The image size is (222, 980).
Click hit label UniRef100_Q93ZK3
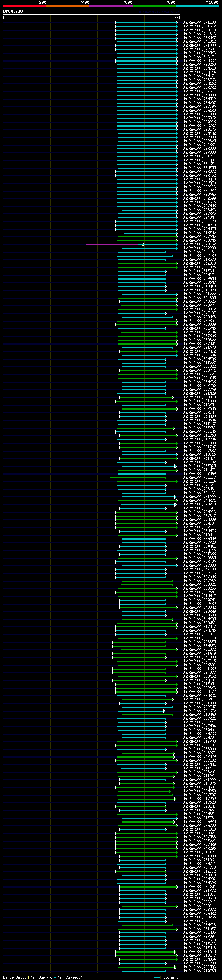tap(199, 80)
